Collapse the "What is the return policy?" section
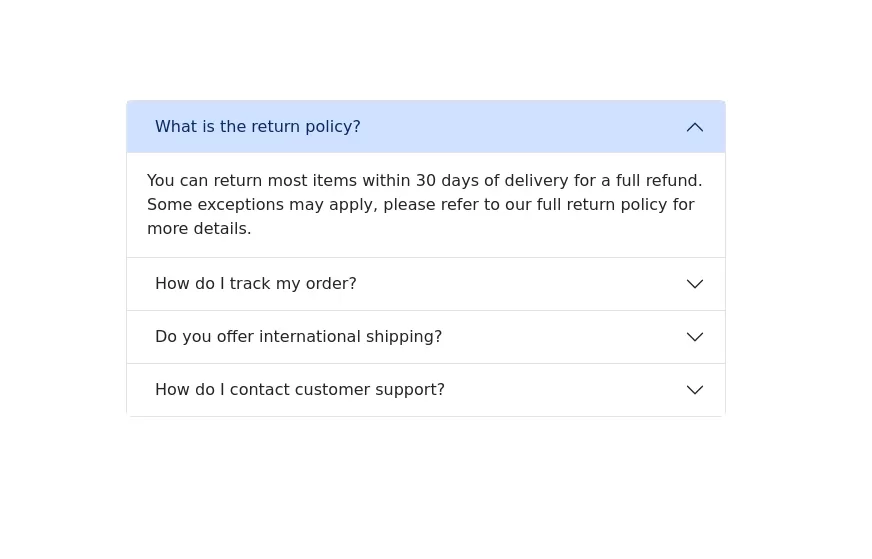This screenshot has width=872, height=559. point(425,127)
